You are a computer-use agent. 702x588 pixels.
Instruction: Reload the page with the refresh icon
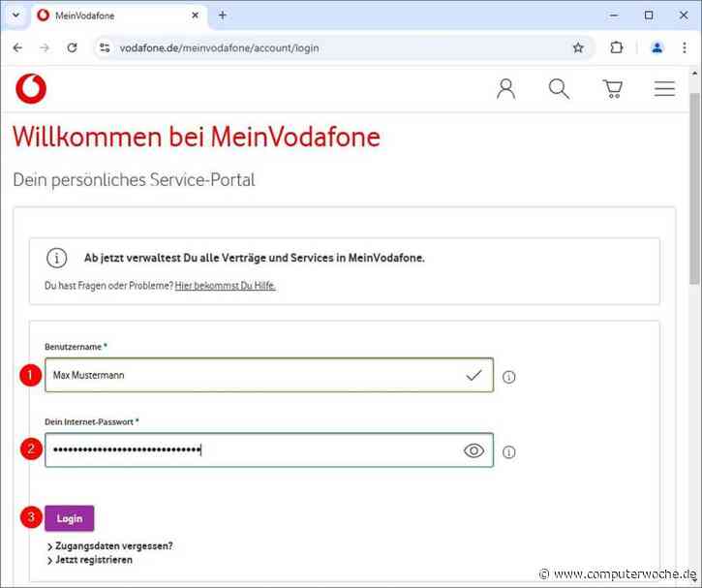coord(72,47)
